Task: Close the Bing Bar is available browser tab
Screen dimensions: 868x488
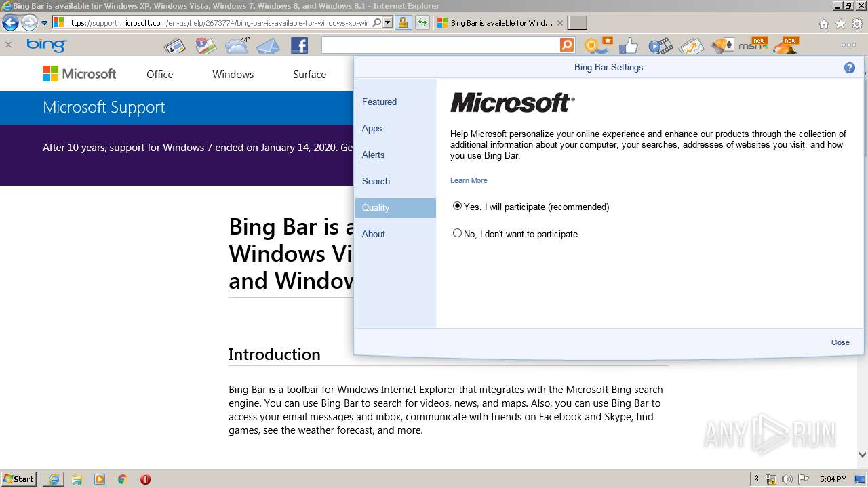Action: pyautogui.click(x=559, y=23)
